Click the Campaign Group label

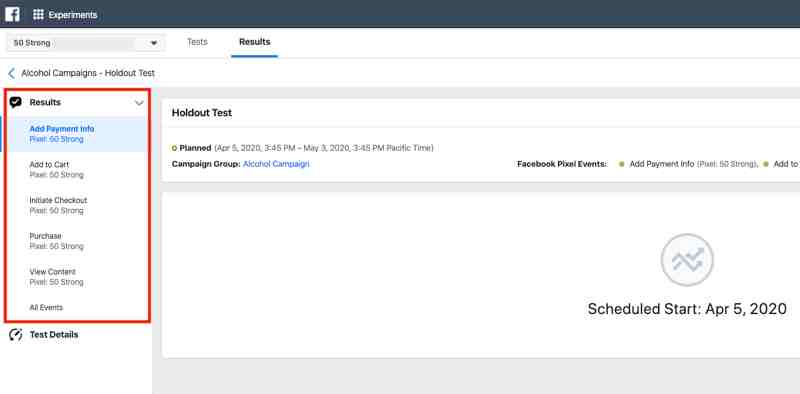206,164
